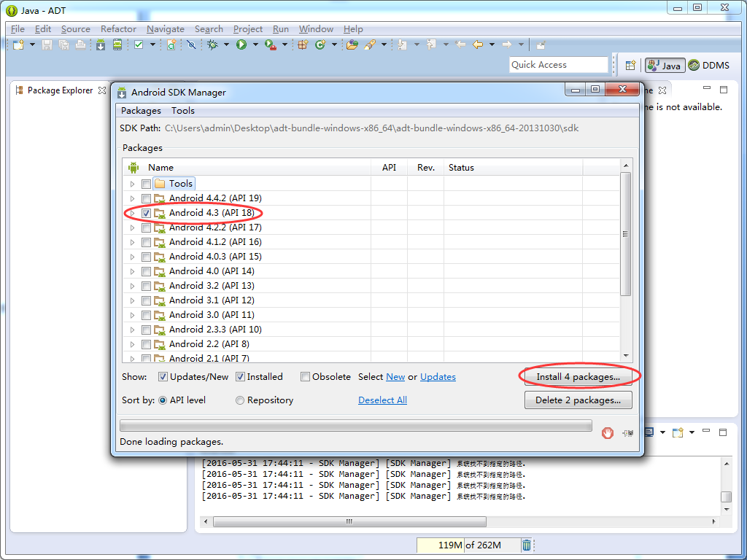The image size is (747, 560).
Task: Click the red stop hand icon
Action: 607,433
